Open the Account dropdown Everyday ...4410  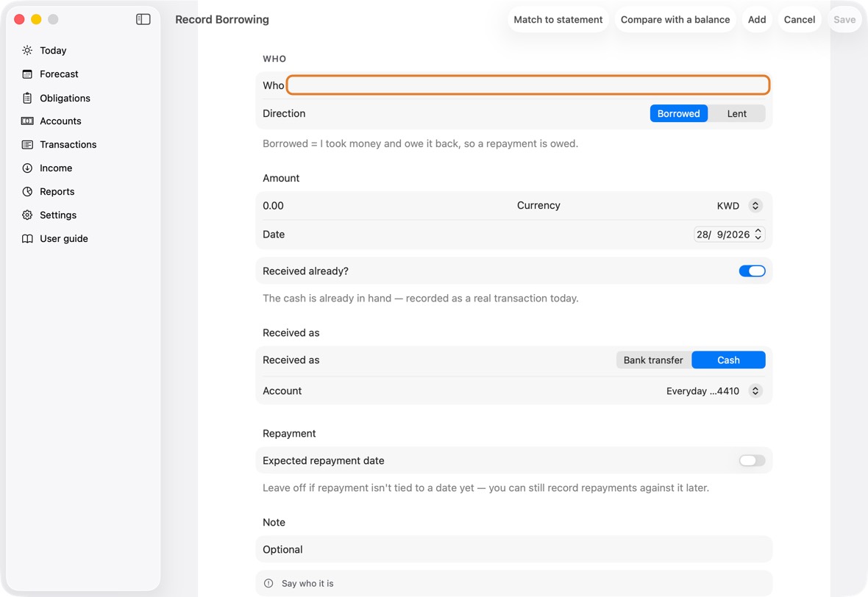pyautogui.click(x=714, y=391)
